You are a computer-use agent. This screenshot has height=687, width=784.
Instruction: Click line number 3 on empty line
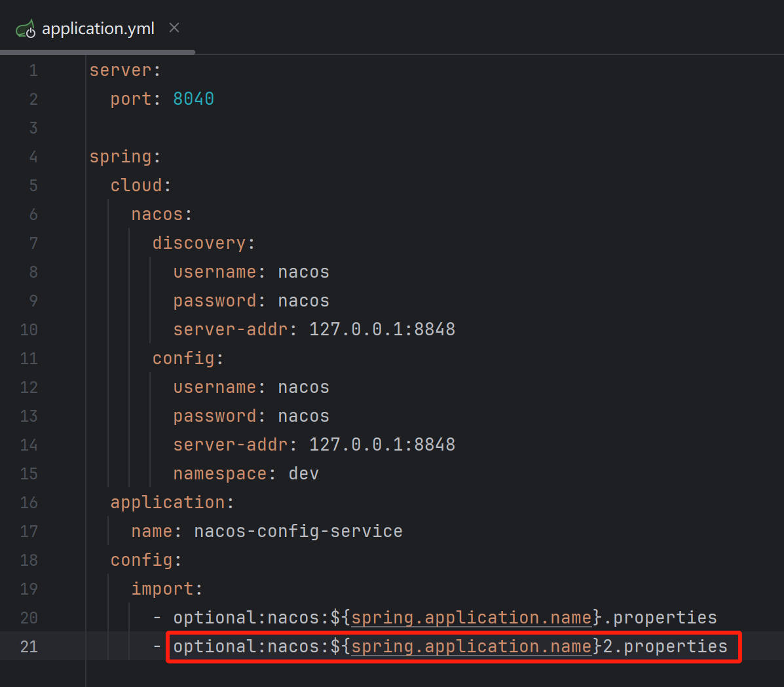pyautogui.click(x=33, y=128)
